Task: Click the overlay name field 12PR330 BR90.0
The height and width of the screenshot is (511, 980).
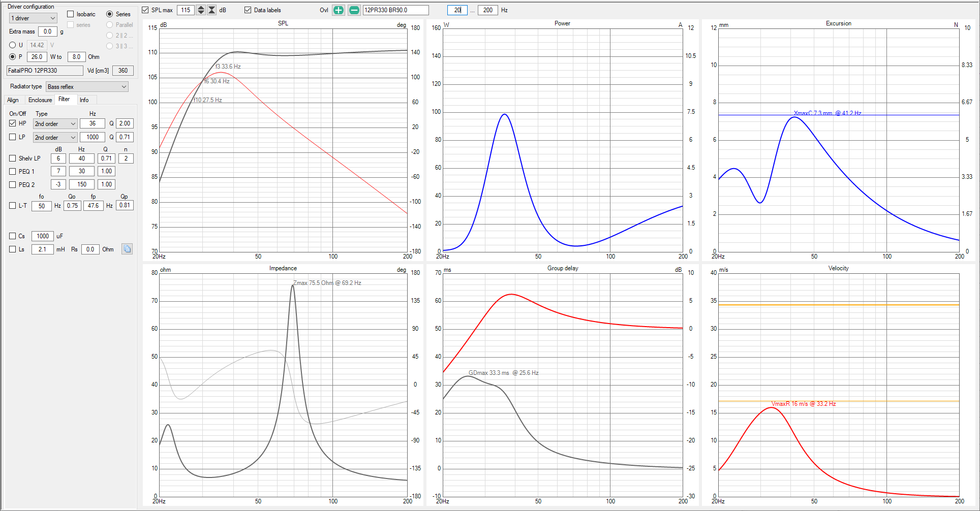Action: 395,10
